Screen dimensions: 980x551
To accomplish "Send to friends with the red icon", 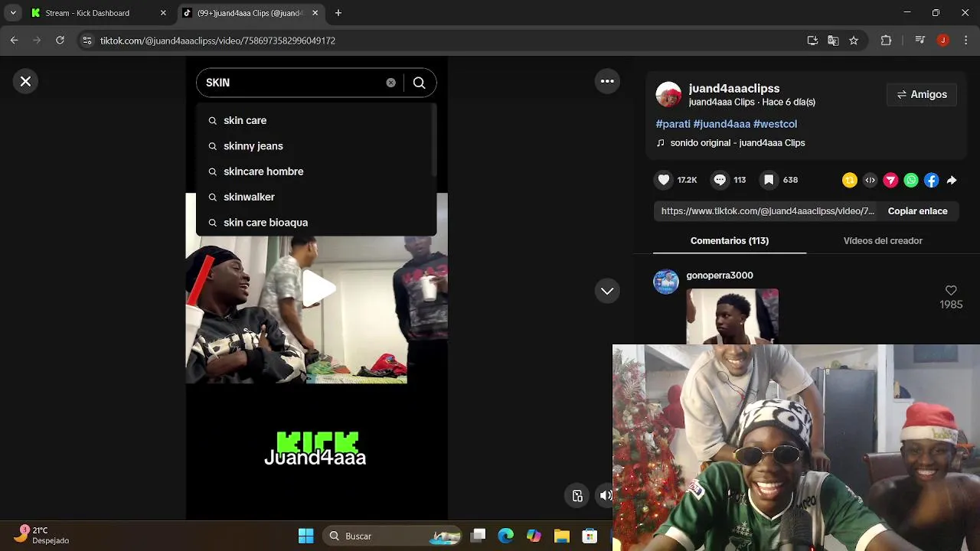I will [x=890, y=180].
